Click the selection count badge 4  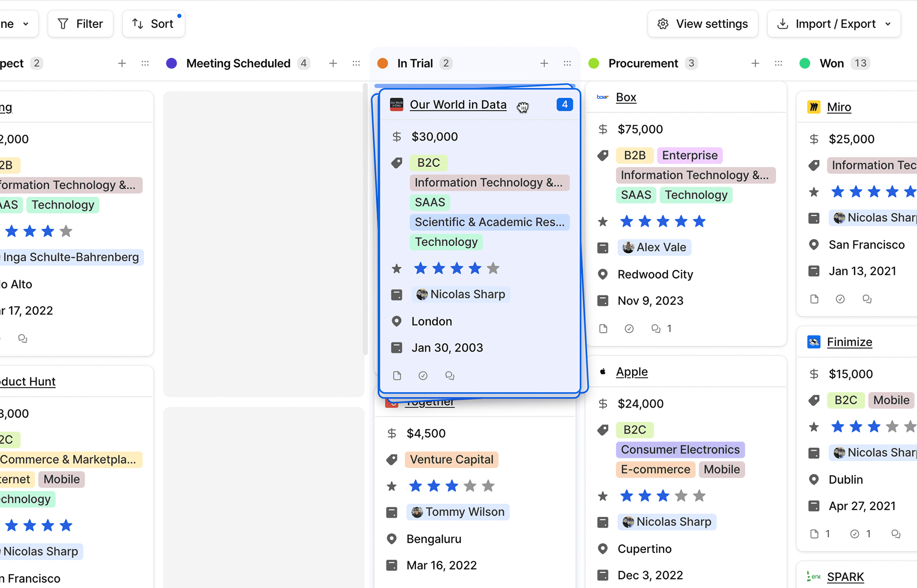[x=564, y=104]
